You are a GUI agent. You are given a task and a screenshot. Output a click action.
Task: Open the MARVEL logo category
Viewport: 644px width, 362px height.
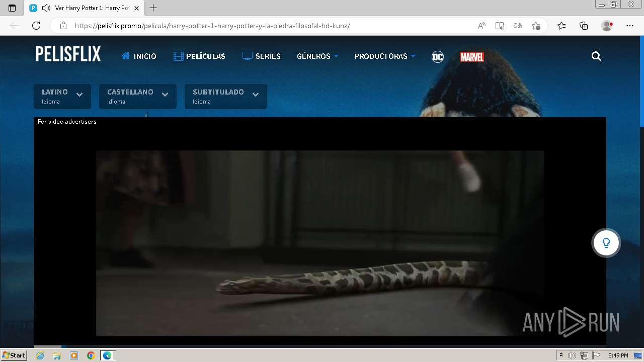(x=472, y=57)
